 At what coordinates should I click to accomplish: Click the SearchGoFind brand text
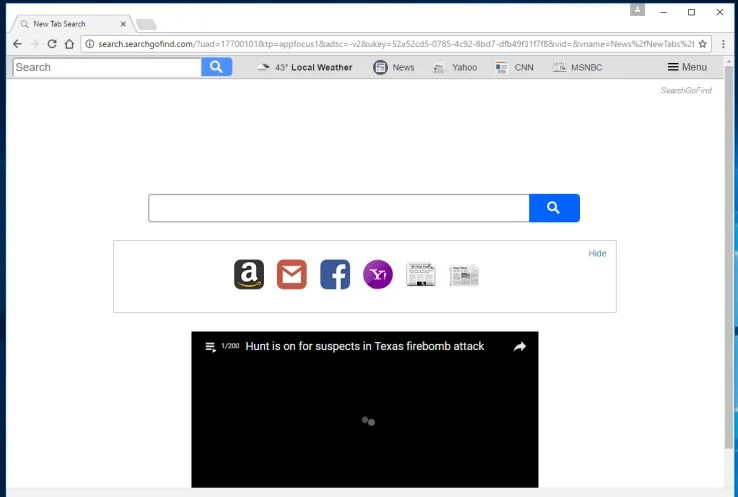pyautogui.click(x=686, y=90)
